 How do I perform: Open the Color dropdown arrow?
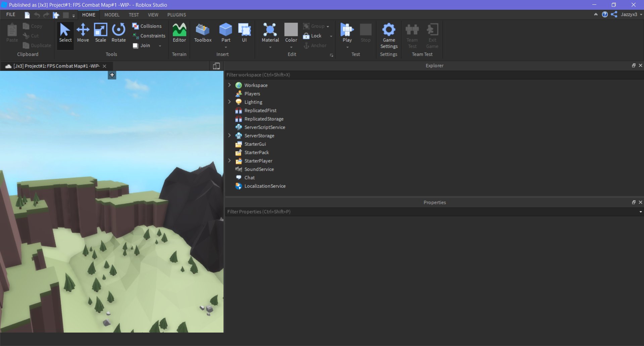coord(291,47)
